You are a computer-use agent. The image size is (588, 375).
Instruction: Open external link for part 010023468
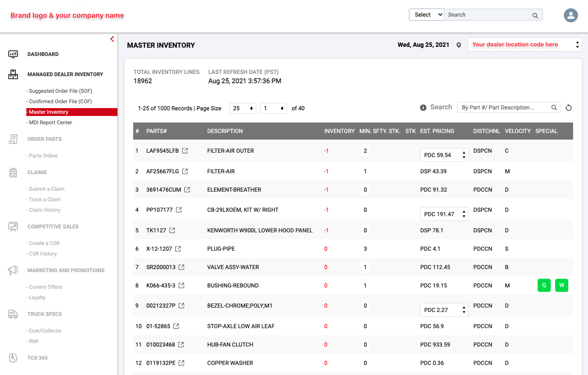(x=181, y=344)
